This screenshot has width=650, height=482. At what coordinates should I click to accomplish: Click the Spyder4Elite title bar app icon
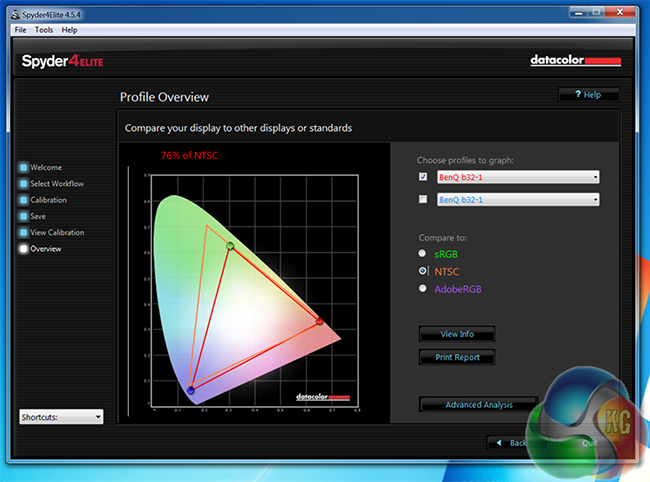click(x=10, y=15)
